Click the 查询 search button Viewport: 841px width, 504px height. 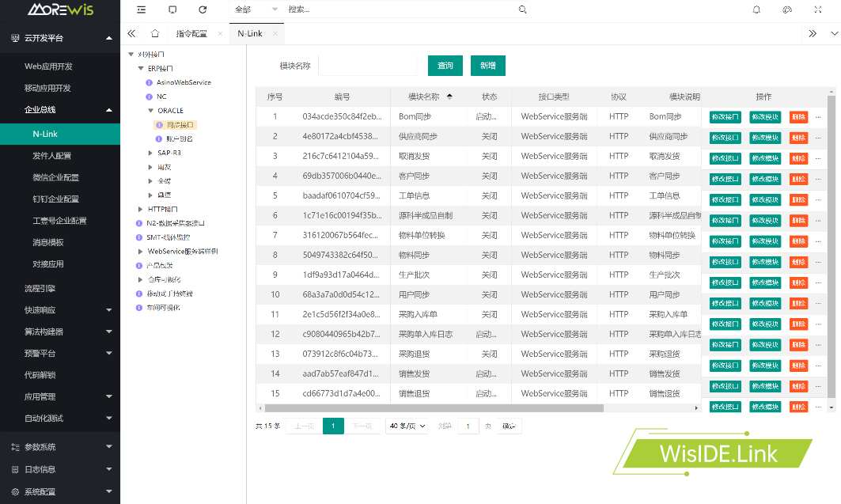pos(445,66)
